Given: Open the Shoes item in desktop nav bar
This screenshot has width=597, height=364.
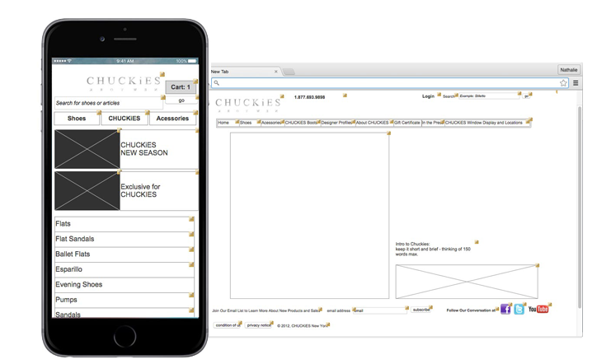Looking at the screenshot, I should [x=249, y=123].
